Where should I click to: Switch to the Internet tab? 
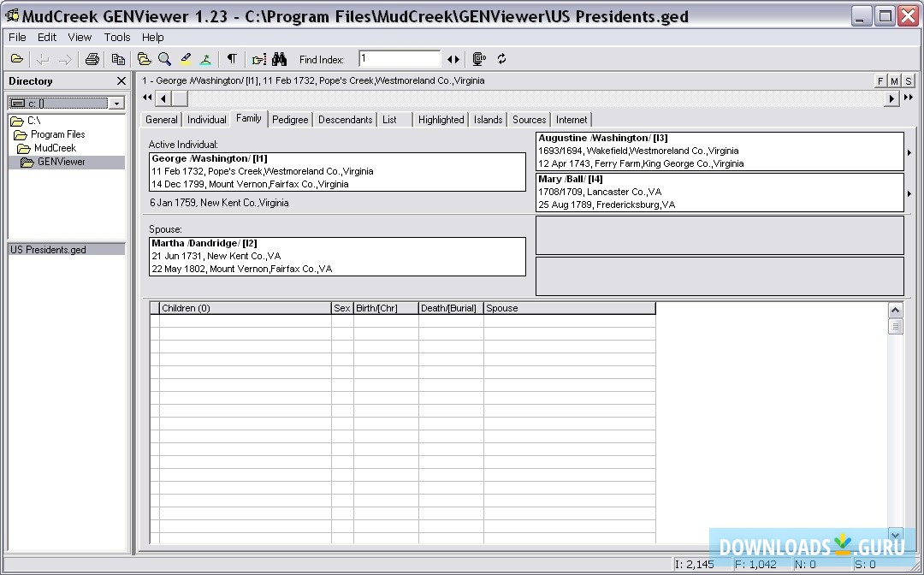pyautogui.click(x=572, y=120)
